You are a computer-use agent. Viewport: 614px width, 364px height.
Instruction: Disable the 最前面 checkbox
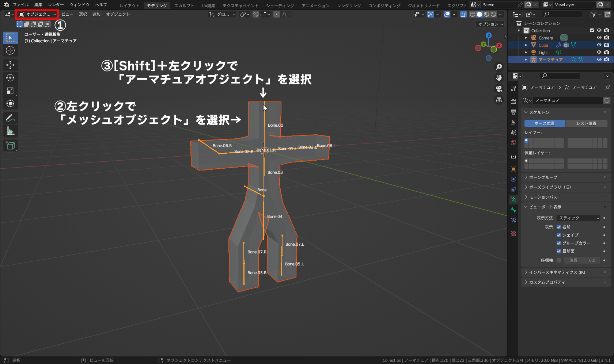pyautogui.click(x=559, y=251)
